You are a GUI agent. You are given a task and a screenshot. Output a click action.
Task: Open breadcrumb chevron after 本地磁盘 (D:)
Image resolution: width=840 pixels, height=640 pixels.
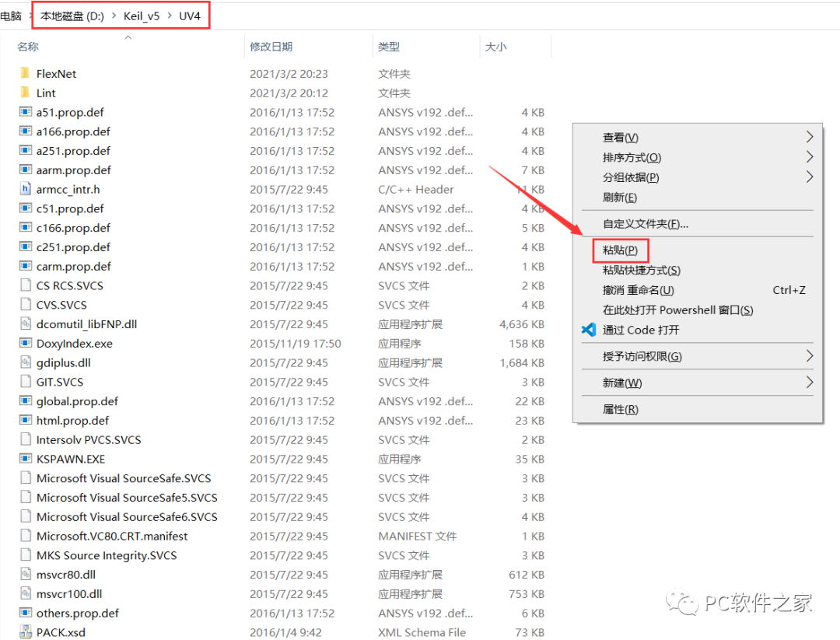pos(114,16)
